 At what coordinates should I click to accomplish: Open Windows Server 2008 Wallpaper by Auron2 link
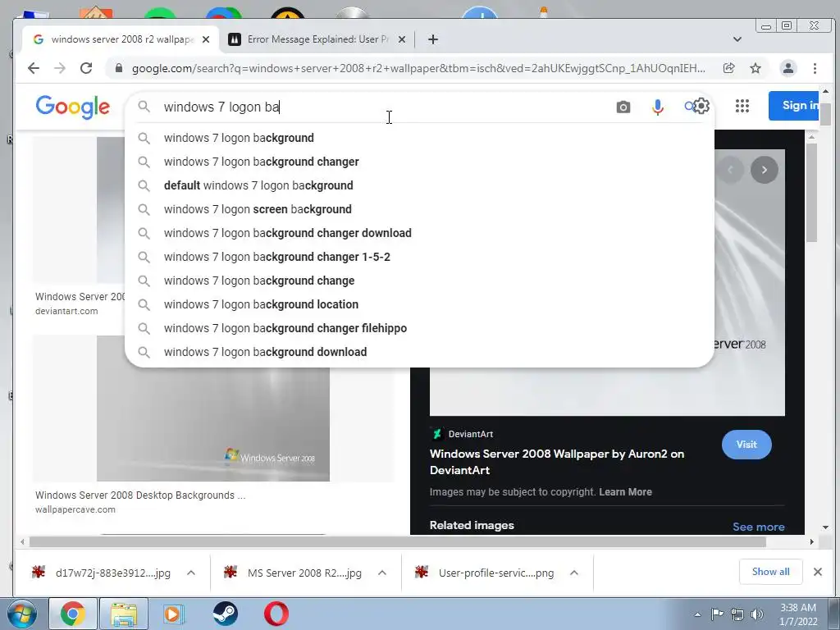tap(557, 462)
